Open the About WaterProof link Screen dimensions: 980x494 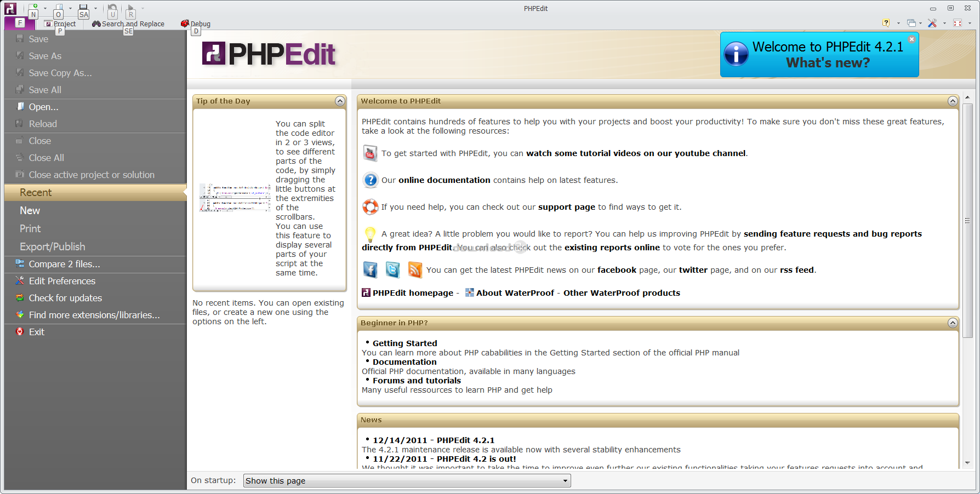pyautogui.click(x=515, y=293)
